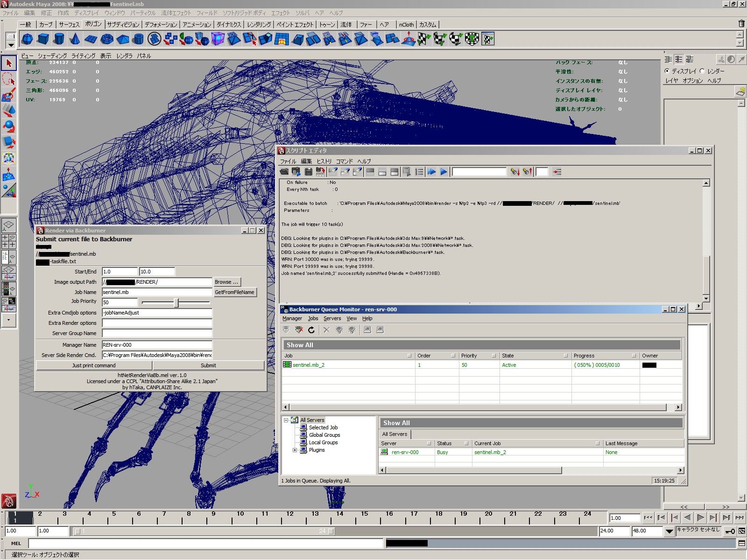Click the Job Name input field
The height and width of the screenshot is (560, 747).
tap(157, 292)
